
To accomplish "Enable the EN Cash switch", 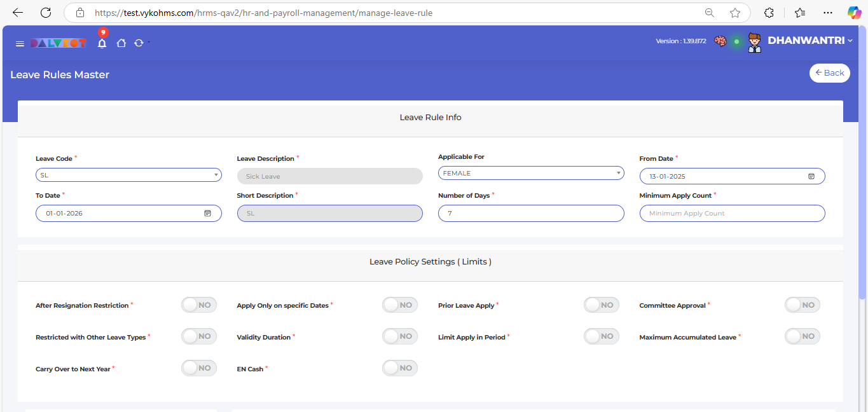I will 400,368.
